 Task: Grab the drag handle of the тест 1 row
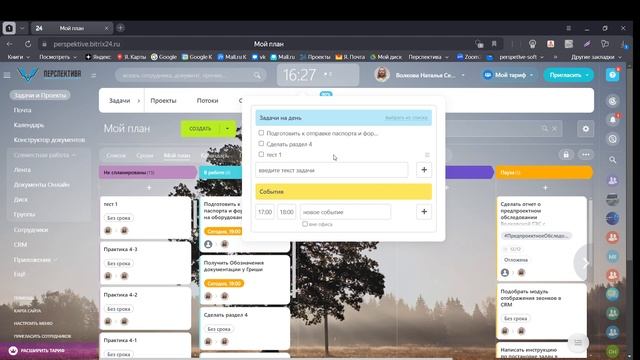coord(427,155)
